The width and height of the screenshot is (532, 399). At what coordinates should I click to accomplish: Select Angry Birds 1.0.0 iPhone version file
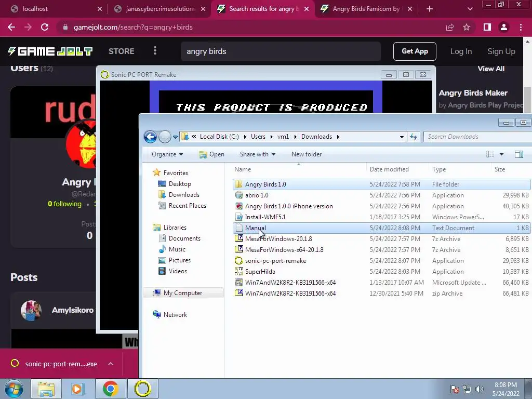[381, 206]
